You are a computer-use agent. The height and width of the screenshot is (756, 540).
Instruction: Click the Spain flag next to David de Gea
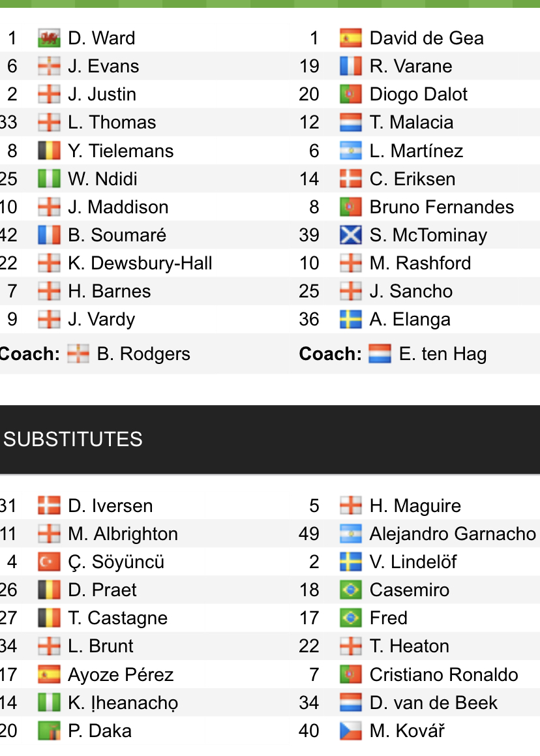point(351,38)
